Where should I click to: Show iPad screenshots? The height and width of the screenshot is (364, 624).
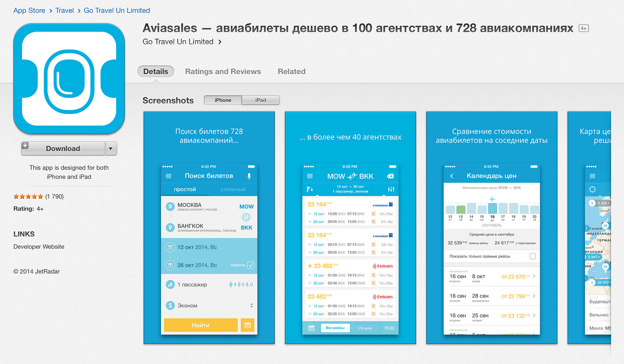click(x=261, y=100)
